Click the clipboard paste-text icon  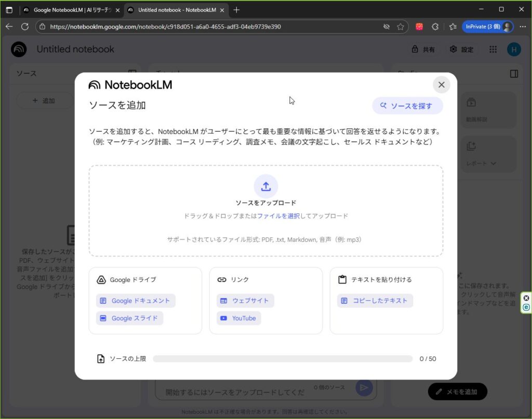click(x=342, y=280)
